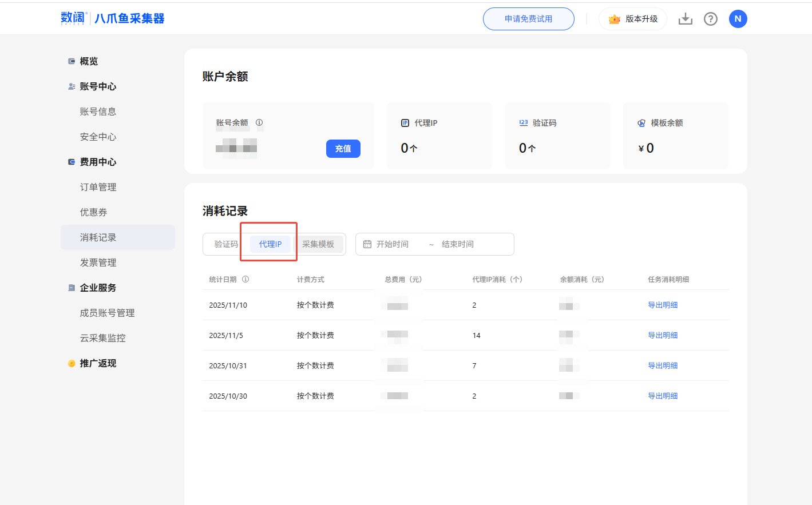Click the 2025/11/5 date cell
This screenshot has width=812, height=505.
pyautogui.click(x=226, y=335)
